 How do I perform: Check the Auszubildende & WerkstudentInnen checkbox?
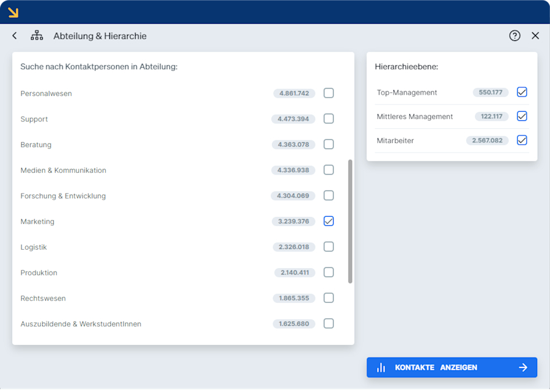pyautogui.click(x=329, y=324)
